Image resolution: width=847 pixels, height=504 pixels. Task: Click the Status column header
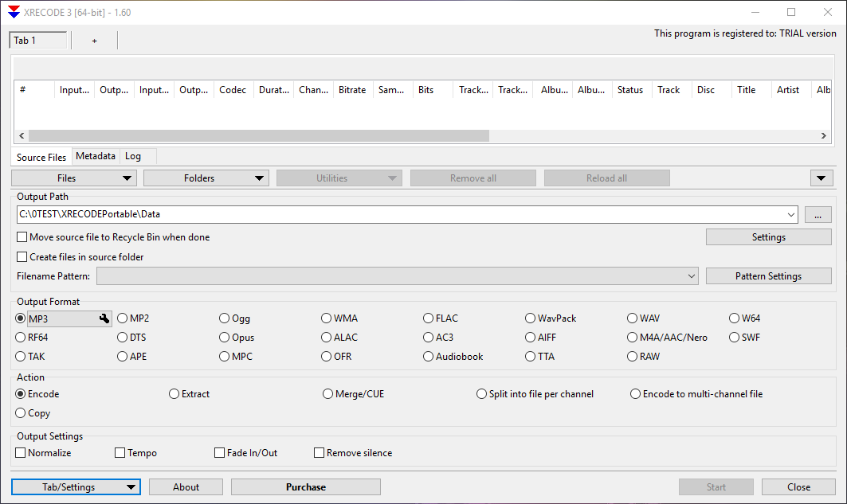pyautogui.click(x=631, y=90)
